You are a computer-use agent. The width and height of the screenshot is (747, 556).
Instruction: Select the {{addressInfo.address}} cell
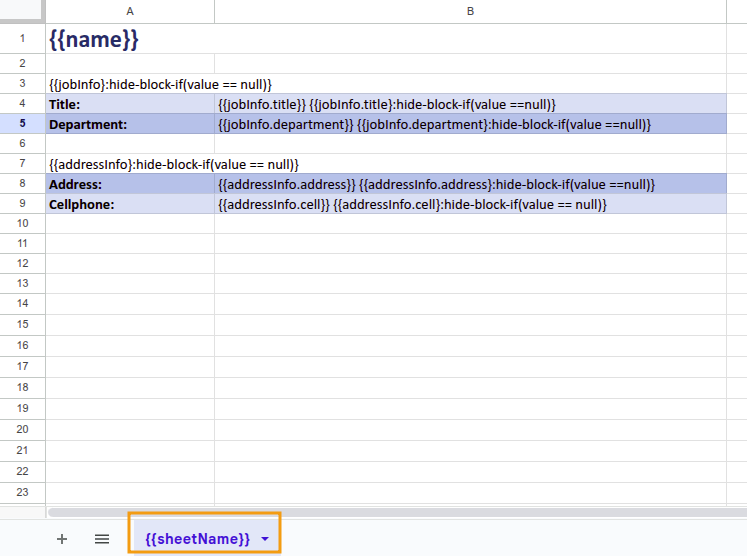470,184
